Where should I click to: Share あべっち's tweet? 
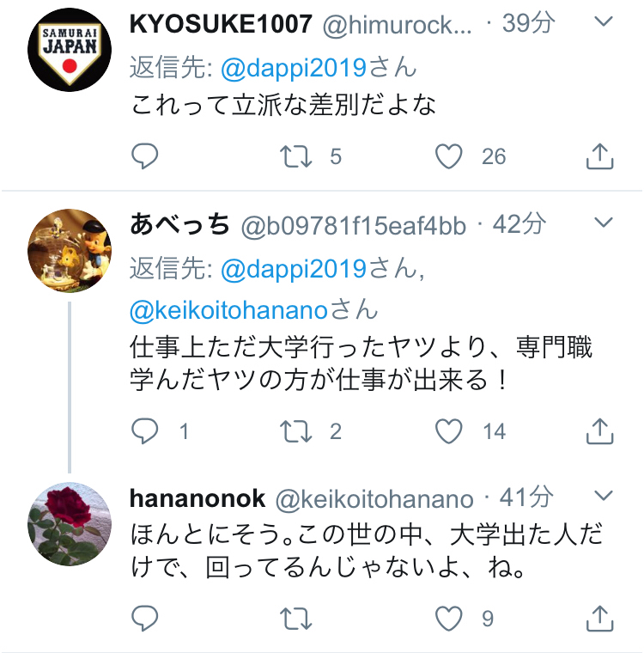coord(600,431)
